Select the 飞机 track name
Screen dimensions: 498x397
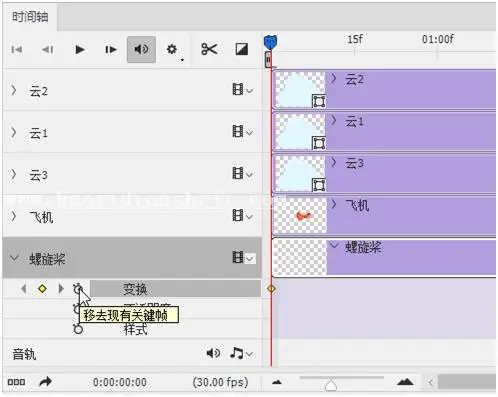[41, 217]
